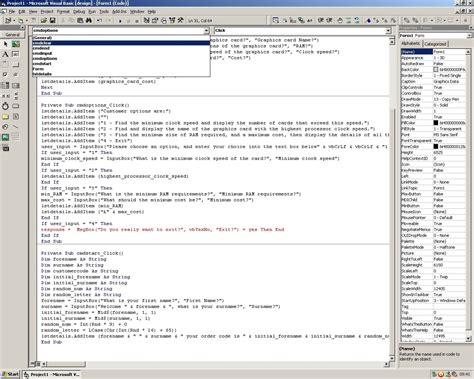Click the Properties list scroll-down arrow
The image size is (474, 379).
pyautogui.click(x=468, y=339)
